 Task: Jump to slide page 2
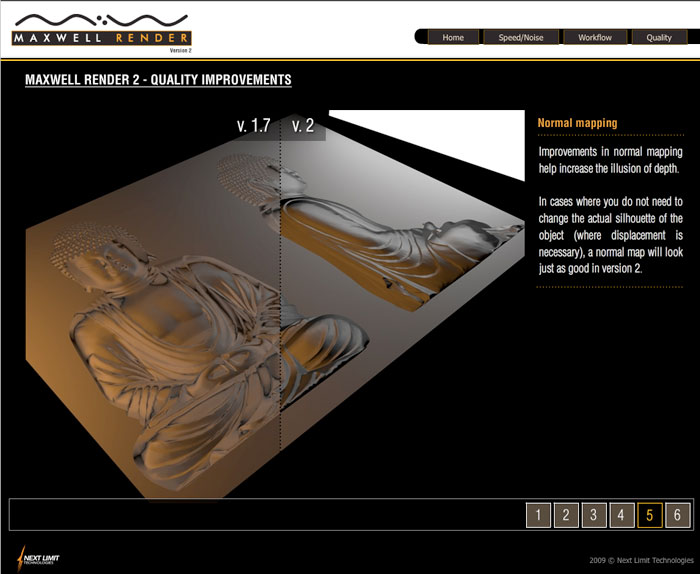[x=566, y=515]
